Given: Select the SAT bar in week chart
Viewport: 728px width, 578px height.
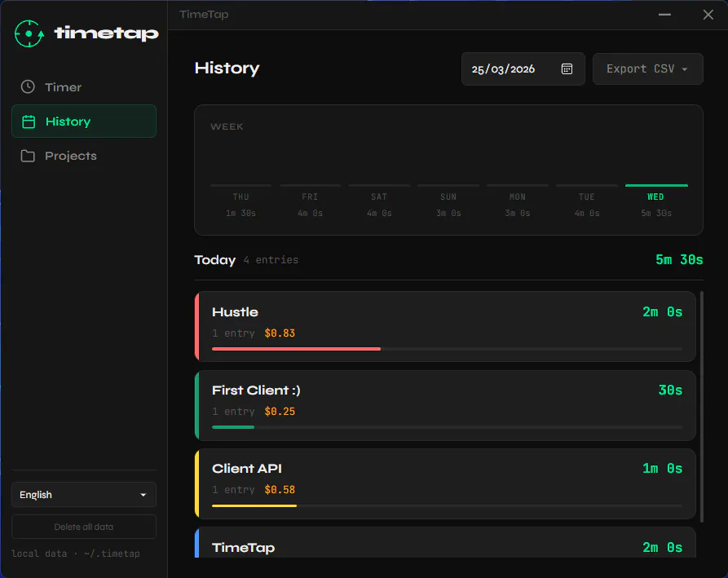Looking at the screenshot, I should tap(379, 185).
